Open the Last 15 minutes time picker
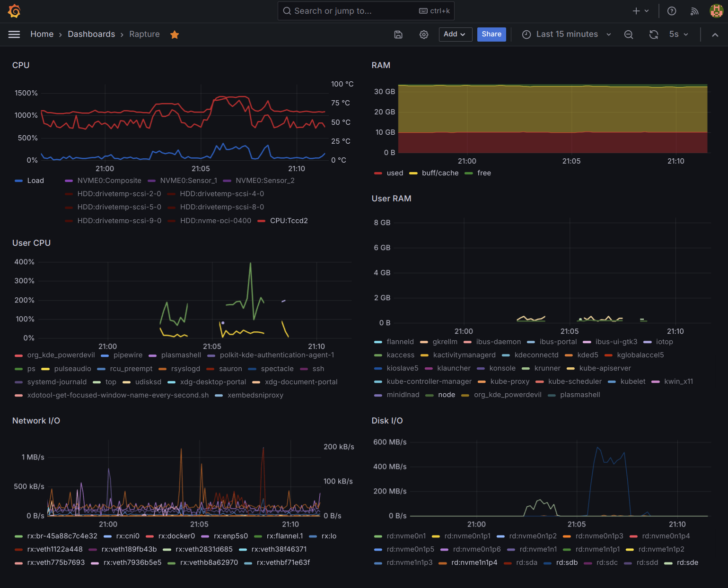Image resolution: width=728 pixels, height=588 pixels. pos(567,35)
